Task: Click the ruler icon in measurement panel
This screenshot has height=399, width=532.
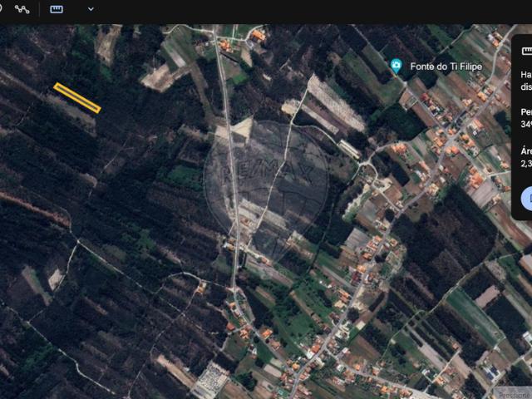Action: point(527,52)
